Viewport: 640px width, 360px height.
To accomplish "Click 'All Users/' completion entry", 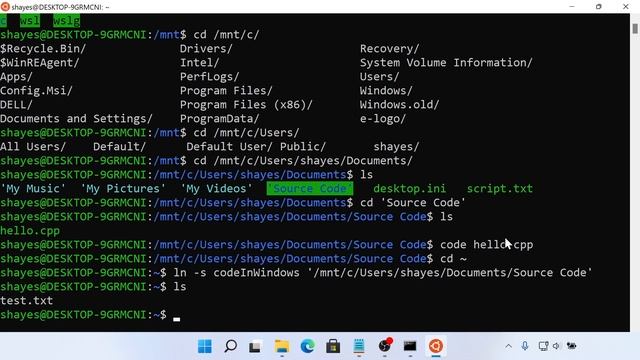I will point(33,147).
